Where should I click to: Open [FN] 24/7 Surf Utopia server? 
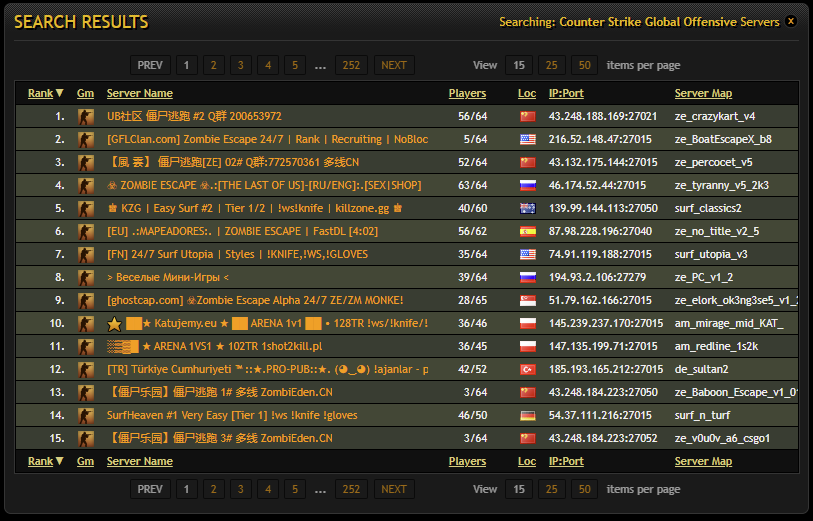[x=237, y=255]
